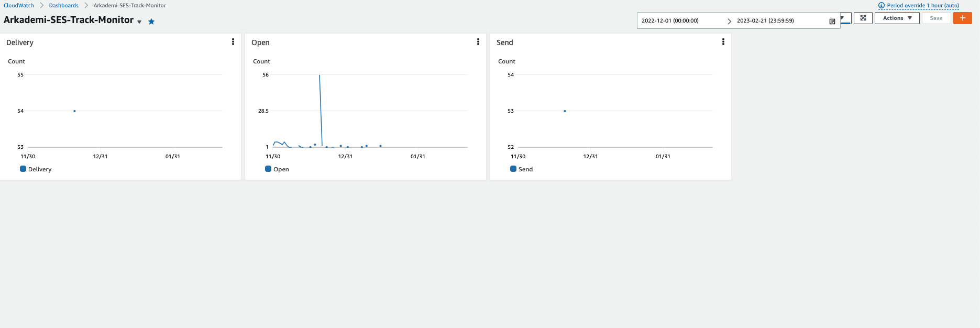Expand the dashboard name dropdown arrow
This screenshot has width=980, height=328.
[x=139, y=22]
